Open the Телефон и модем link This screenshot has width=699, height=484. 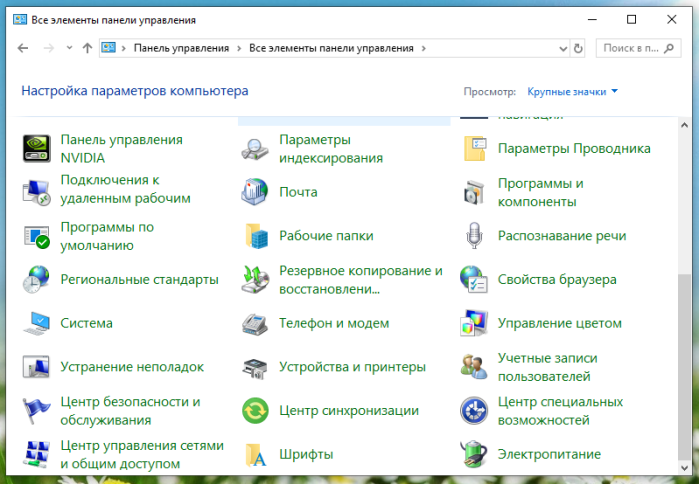(x=334, y=323)
